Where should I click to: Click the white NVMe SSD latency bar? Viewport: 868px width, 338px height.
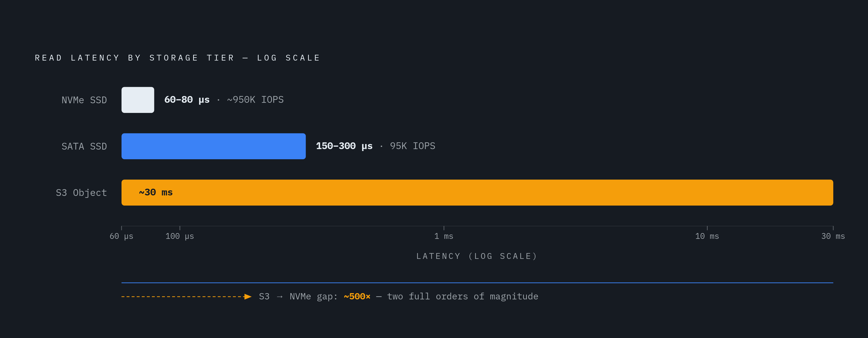pos(138,100)
